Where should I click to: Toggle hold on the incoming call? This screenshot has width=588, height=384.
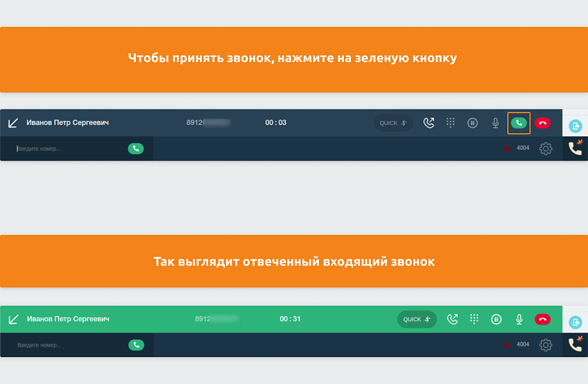[472, 123]
